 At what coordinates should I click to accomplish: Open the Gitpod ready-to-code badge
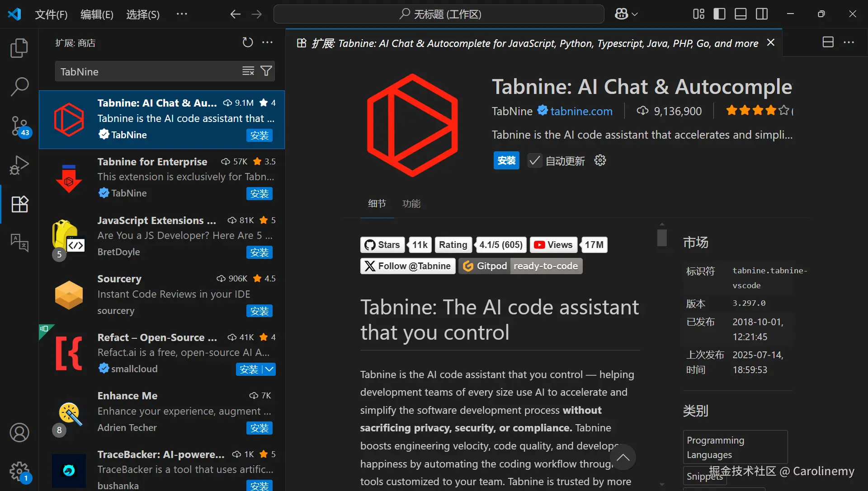[520, 266]
